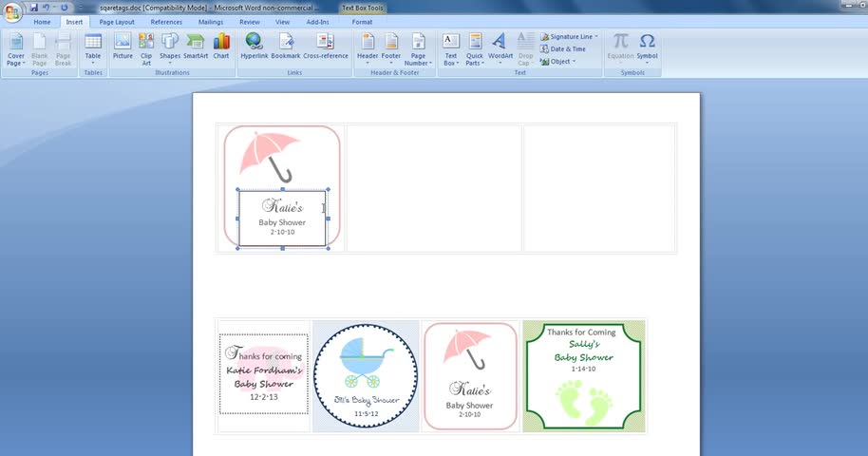Select the bottom-row pink umbrella tag
Image resolution: width=868 pixels, height=456 pixels.
pos(470,375)
